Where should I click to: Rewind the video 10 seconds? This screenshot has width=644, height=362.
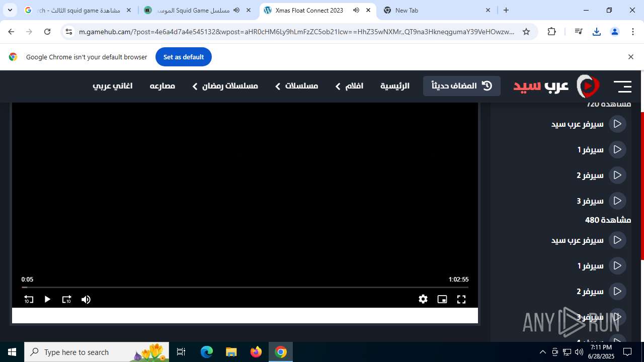(29, 299)
